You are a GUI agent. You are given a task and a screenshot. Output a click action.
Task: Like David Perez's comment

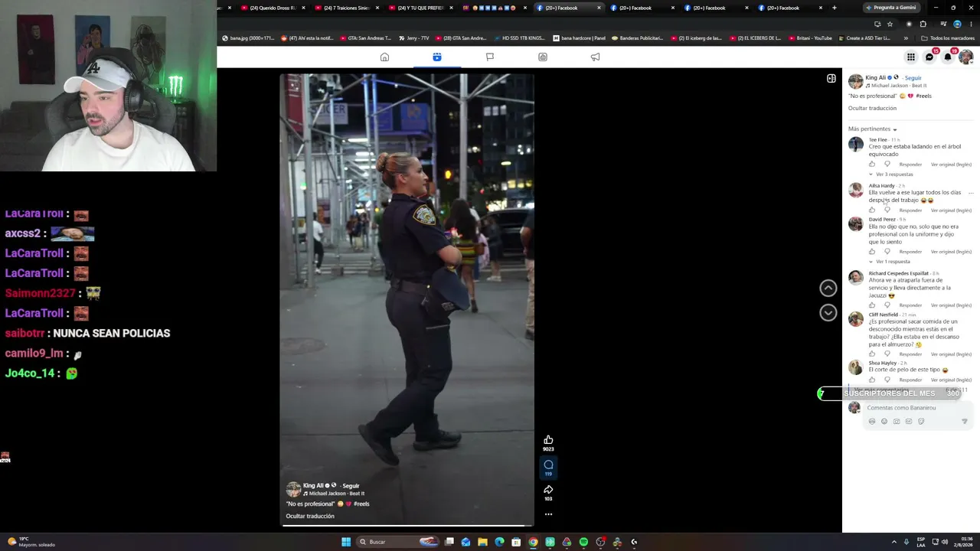click(x=872, y=251)
